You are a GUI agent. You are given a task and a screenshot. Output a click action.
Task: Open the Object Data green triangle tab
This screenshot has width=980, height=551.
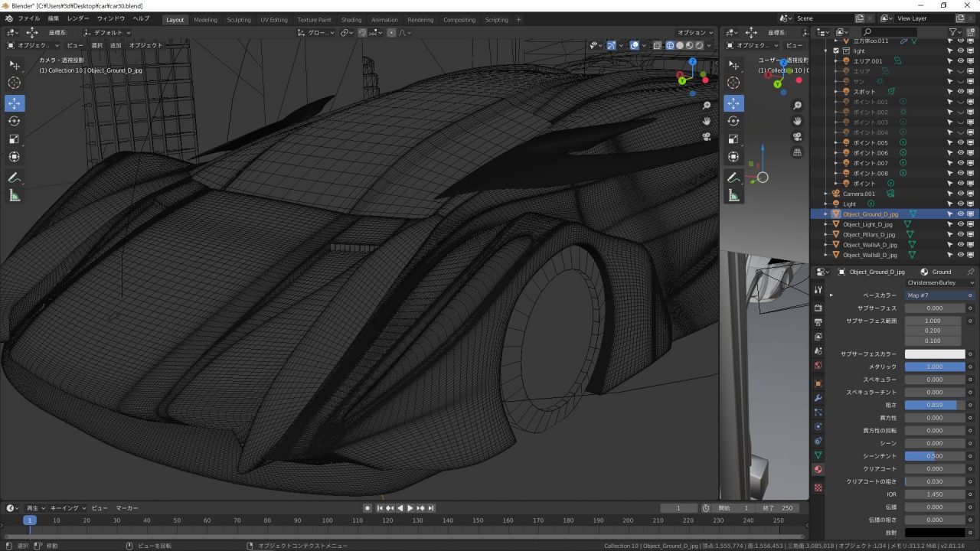click(x=818, y=455)
